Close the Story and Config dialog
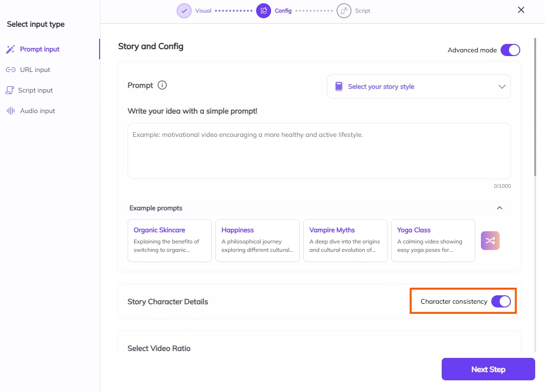This screenshot has width=545, height=392. coord(521,10)
